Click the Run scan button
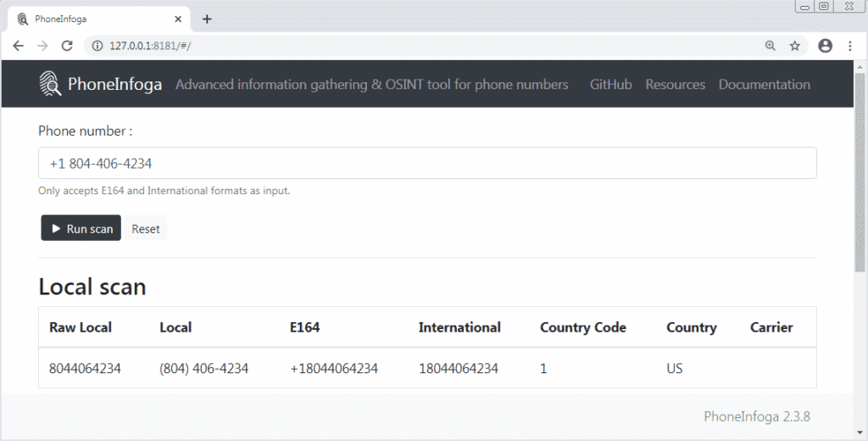 coord(81,228)
